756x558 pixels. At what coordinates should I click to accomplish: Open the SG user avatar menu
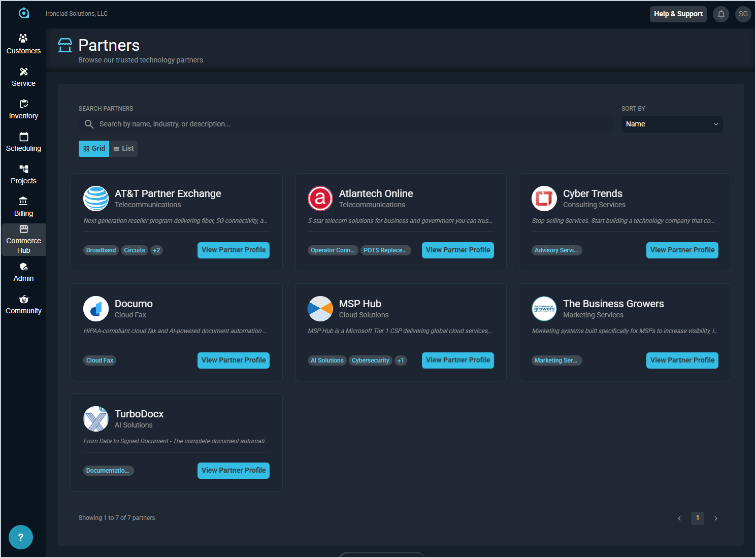click(x=743, y=14)
